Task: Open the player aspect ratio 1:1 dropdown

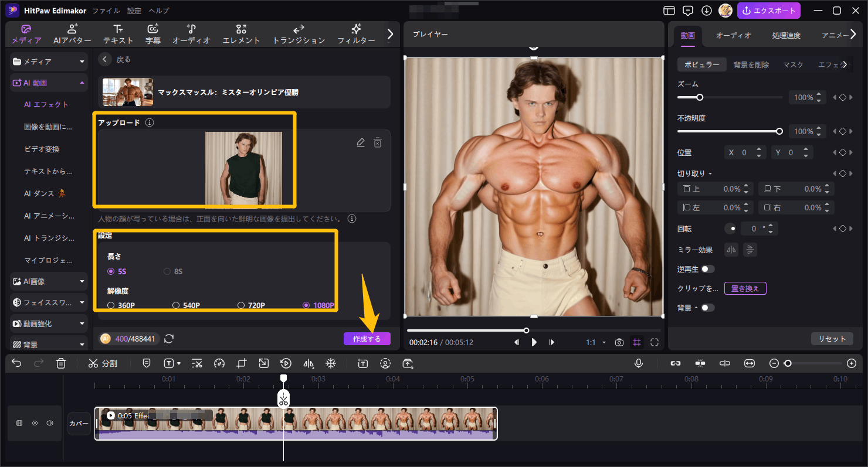Action: pyautogui.click(x=596, y=342)
